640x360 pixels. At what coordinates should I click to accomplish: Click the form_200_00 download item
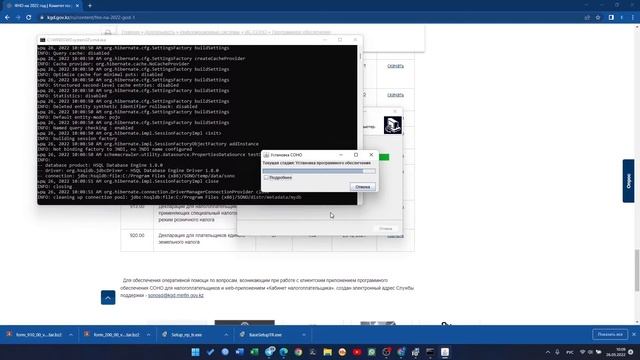pos(112,335)
